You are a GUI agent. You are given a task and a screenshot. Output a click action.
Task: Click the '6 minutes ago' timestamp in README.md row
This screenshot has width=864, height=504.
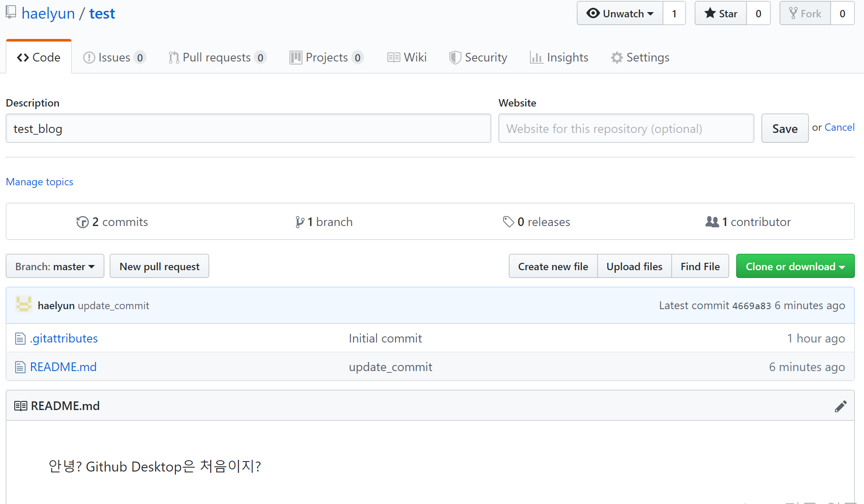click(807, 367)
